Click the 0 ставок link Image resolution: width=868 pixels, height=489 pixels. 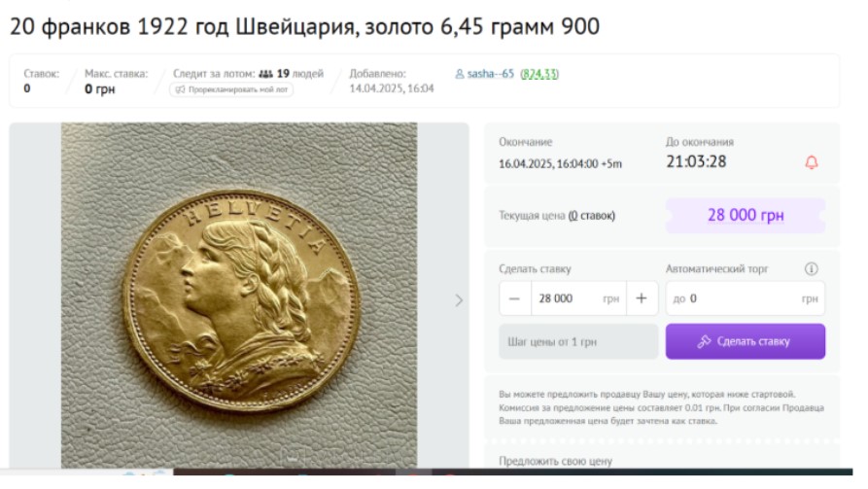click(x=592, y=216)
